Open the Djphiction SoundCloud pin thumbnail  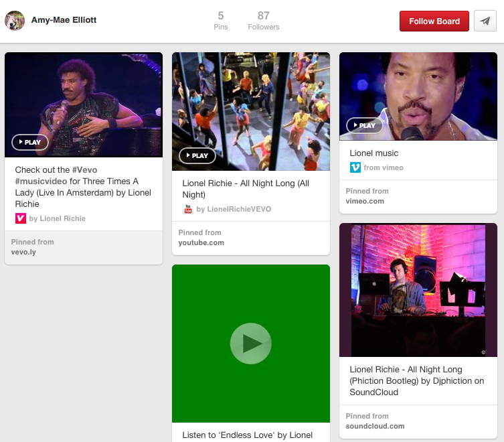pos(418,290)
